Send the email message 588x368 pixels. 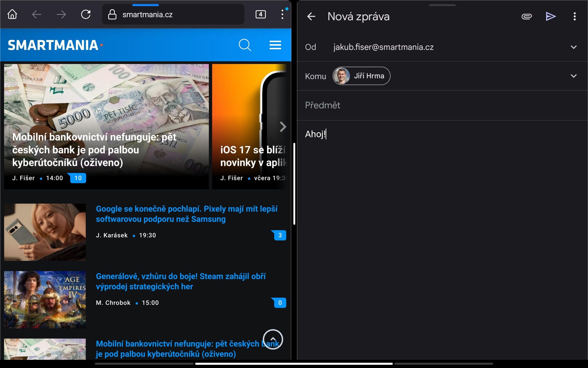(x=551, y=17)
